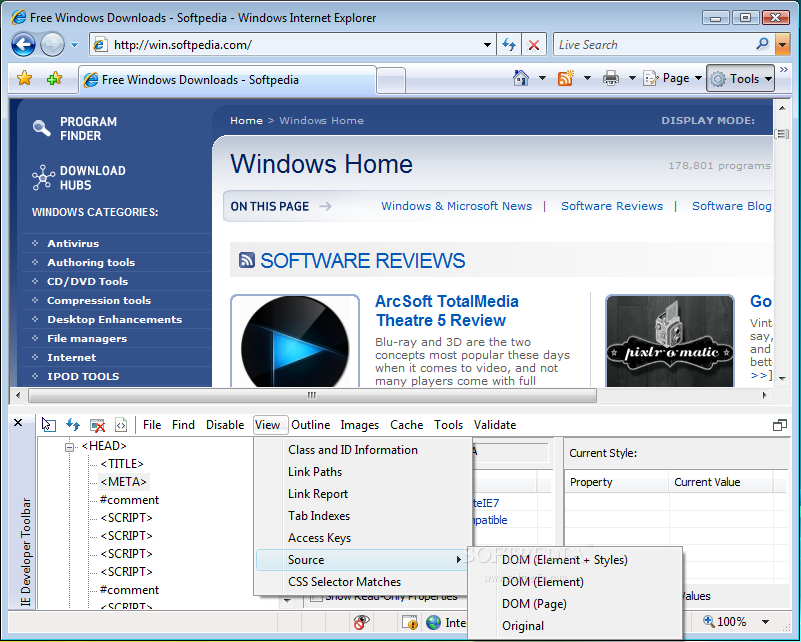Open the Outline menu
801x642 pixels.
[311, 425]
